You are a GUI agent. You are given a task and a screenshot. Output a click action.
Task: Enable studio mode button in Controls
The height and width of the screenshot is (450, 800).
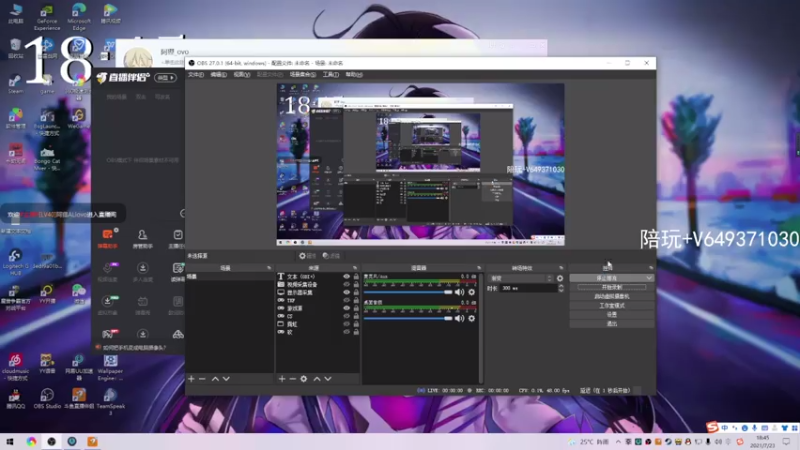(x=612, y=306)
